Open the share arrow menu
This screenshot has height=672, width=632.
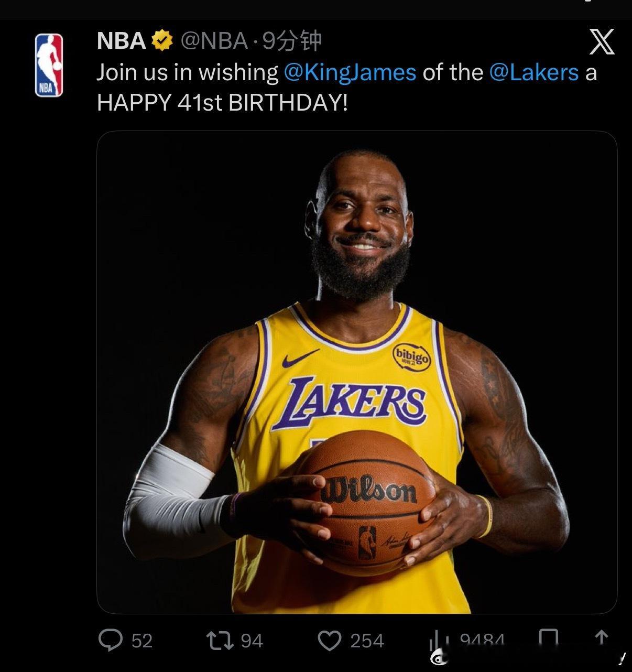click(602, 639)
